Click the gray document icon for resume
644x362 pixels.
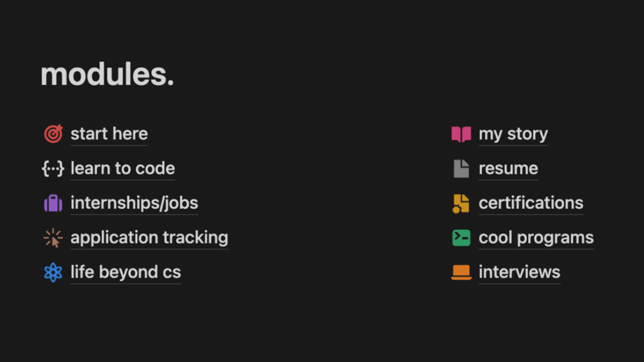point(461,169)
